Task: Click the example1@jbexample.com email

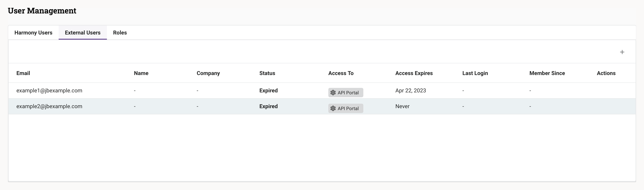Action: (49, 90)
